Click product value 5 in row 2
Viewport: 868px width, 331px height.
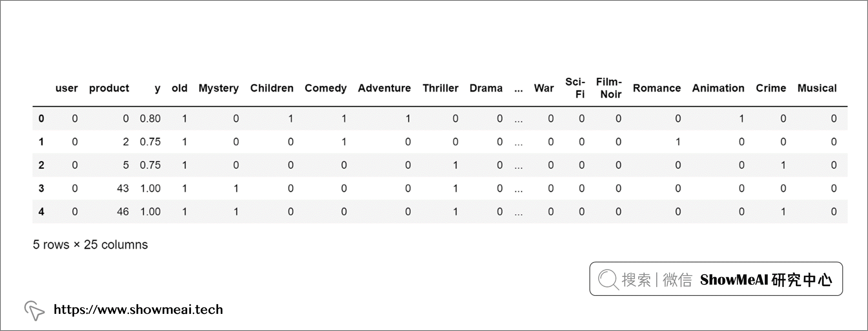(126, 165)
